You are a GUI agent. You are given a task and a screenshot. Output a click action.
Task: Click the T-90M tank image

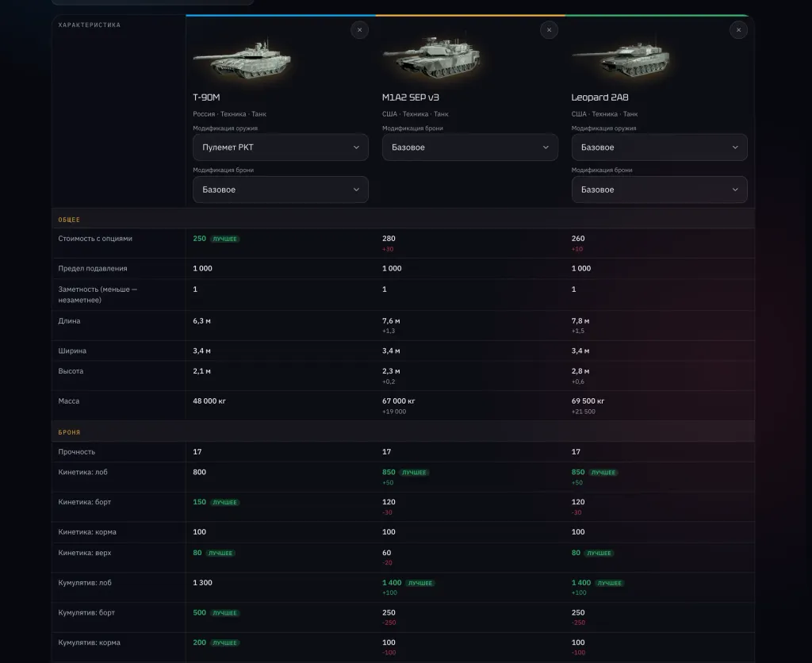tap(242, 59)
